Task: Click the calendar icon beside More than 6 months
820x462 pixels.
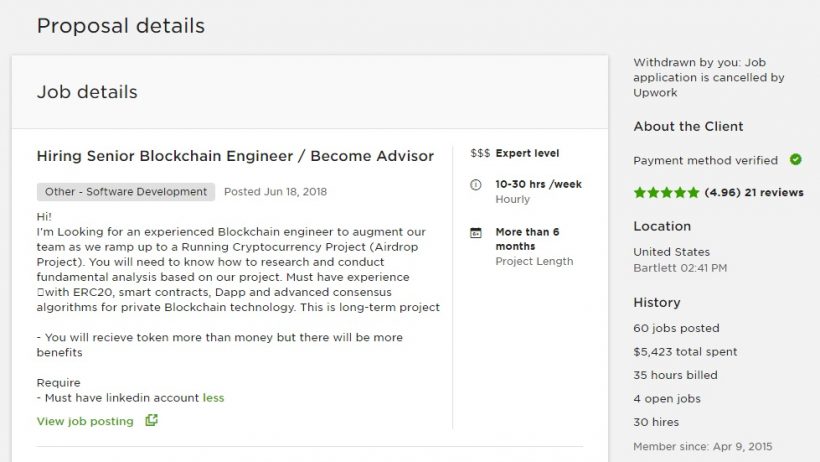Action: click(475, 233)
